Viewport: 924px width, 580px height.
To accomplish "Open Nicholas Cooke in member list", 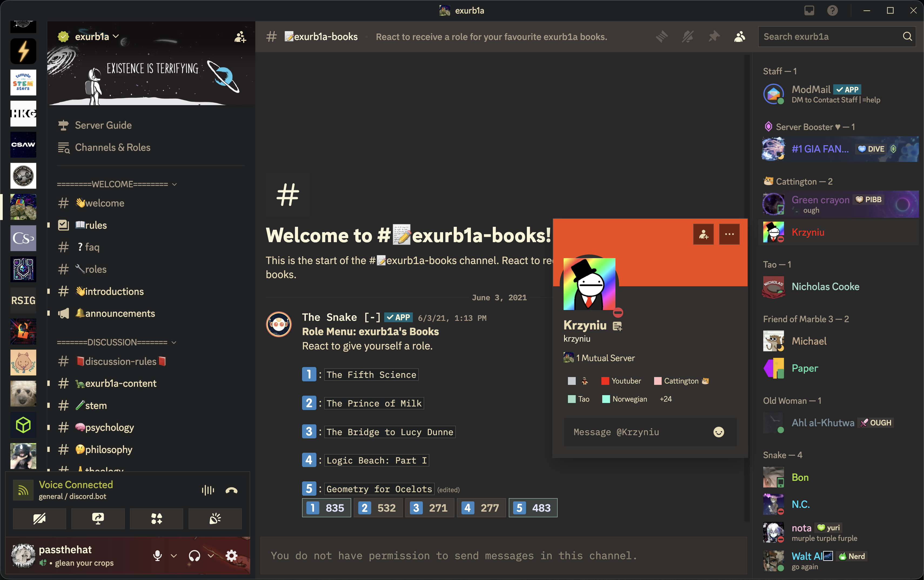I will 839,287.
